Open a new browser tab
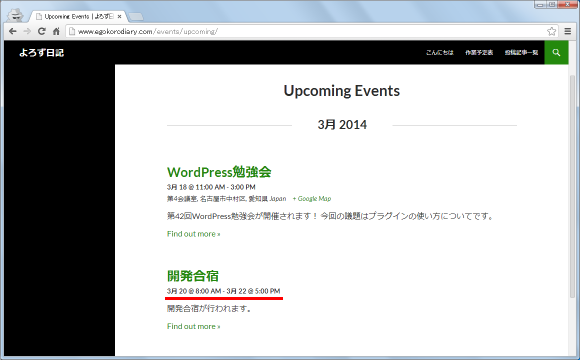The width and height of the screenshot is (580, 360). [x=136, y=17]
